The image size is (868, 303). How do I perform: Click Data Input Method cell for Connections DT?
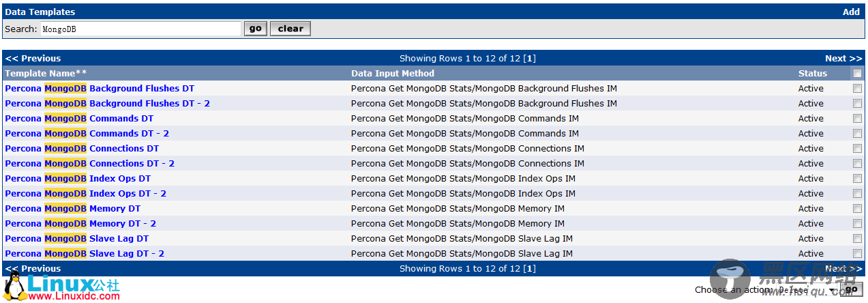pyautogui.click(x=467, y=149)
